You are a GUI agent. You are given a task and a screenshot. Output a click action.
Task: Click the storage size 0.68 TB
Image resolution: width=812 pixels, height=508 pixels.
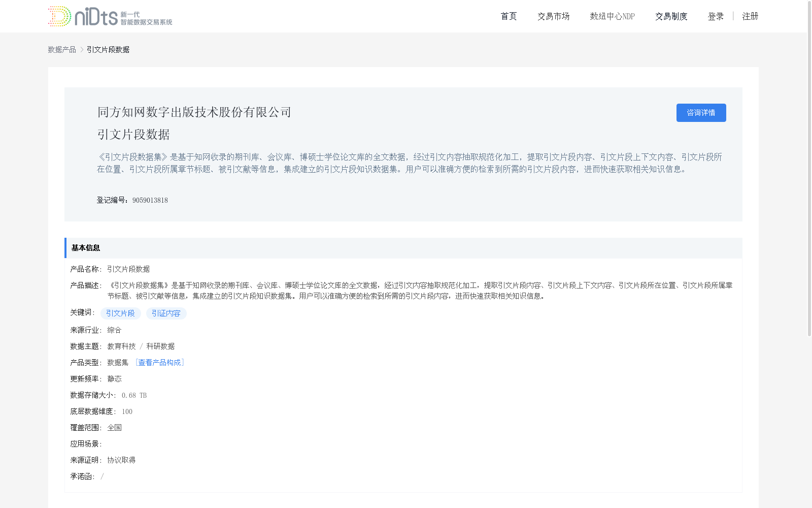pos(134,395)
